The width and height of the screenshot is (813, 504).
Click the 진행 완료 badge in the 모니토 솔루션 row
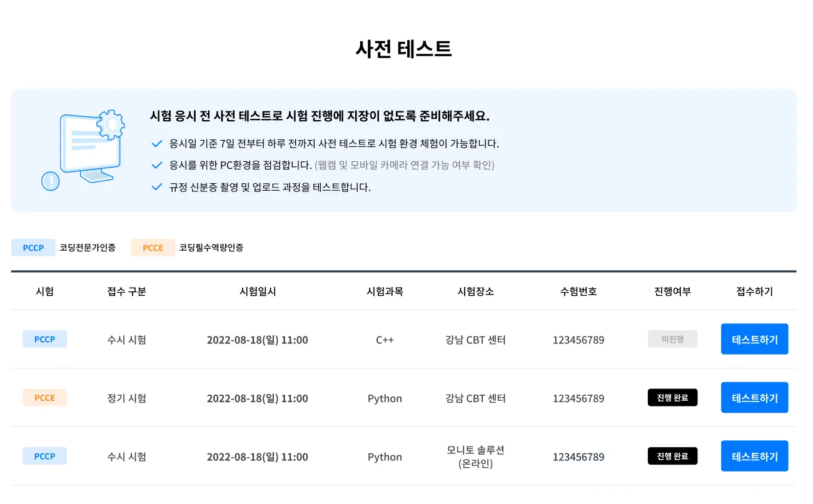tap(672, 456)
